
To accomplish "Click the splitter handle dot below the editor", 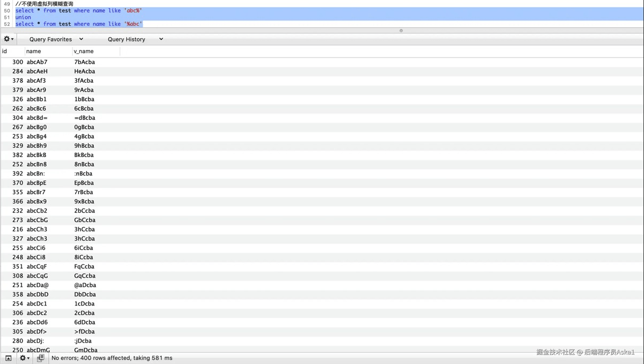I will click(401, 31).
